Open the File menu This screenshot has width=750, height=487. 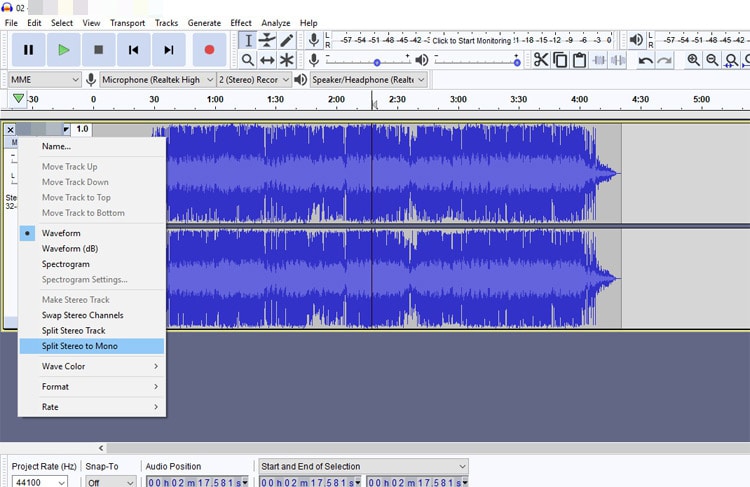click(x=11, y=23)
